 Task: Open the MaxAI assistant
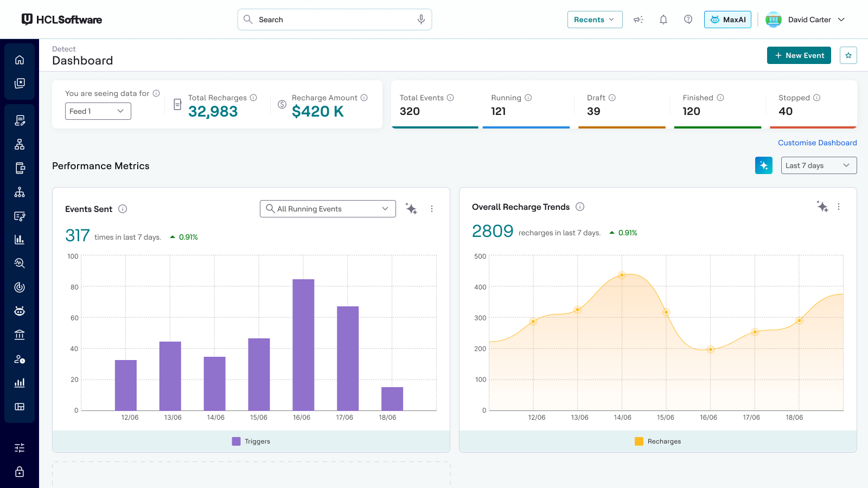(x=727, y=20)
